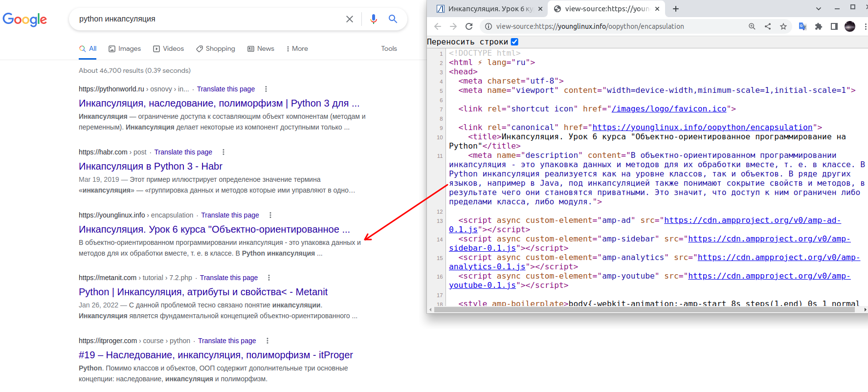Open #19 Наследование itProger result link
868x392 pixels.
tap(216, 355)
